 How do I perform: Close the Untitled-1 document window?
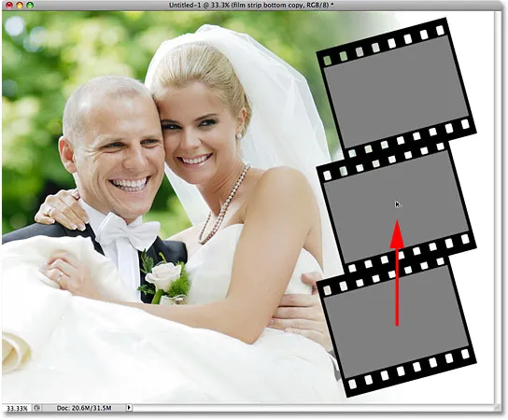click(9, 6)
